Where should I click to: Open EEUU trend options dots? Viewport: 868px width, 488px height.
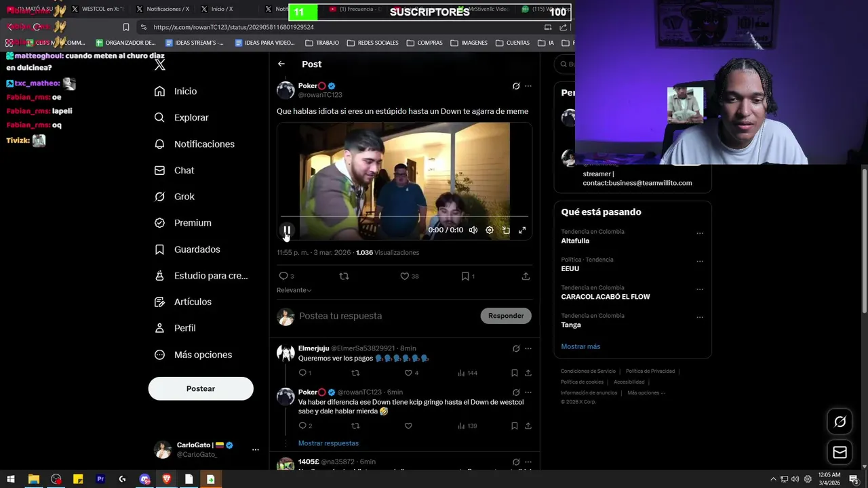(700, 261)
